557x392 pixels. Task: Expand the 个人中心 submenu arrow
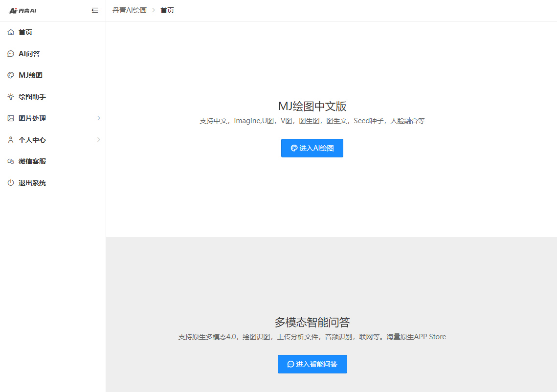(x=98, y=140)
